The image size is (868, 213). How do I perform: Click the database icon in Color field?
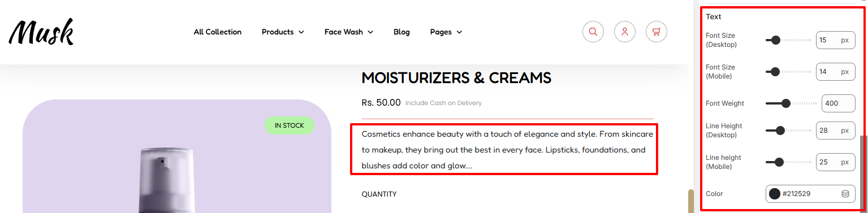(x=845, y=194)
